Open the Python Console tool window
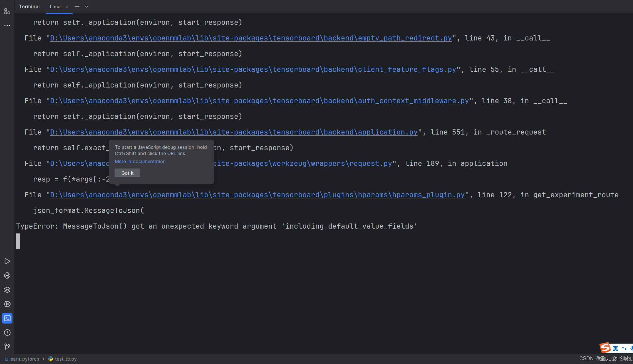The height and width of the screenshot is (364, 633). tap(7, 276)
